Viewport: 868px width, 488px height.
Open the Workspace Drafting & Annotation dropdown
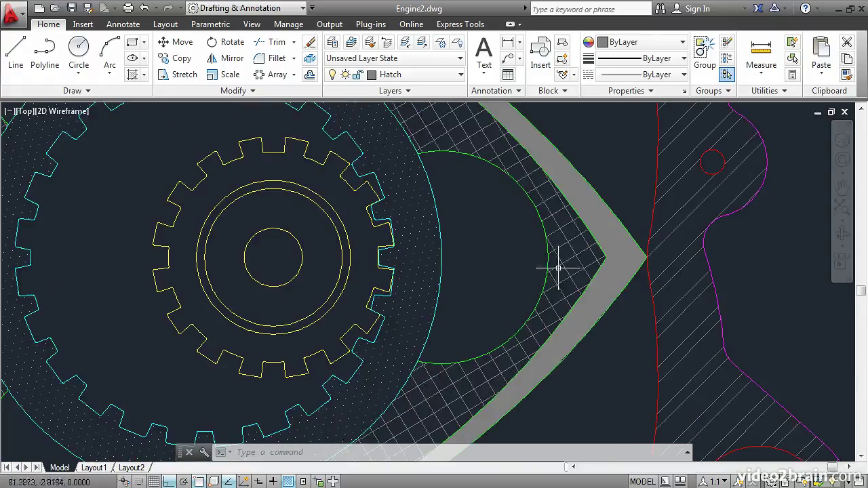(x=247, y=8)
